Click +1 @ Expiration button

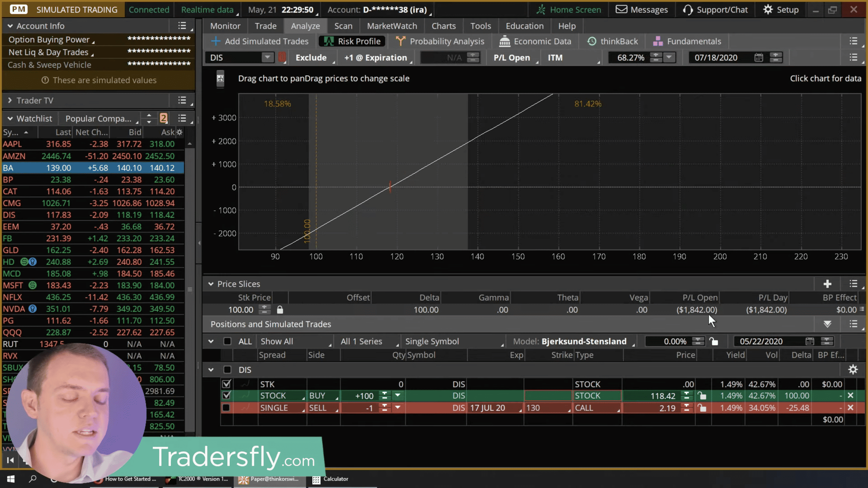click(377, 58)
